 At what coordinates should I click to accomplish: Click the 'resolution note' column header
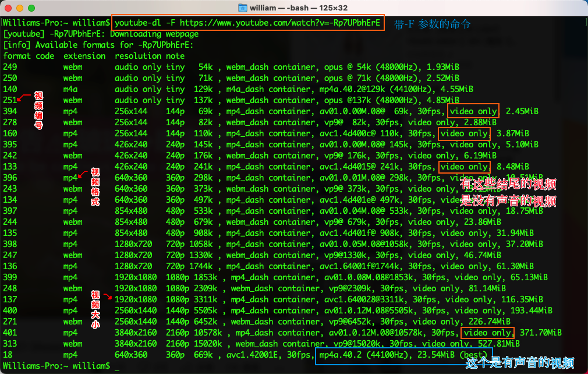point(150,57)
